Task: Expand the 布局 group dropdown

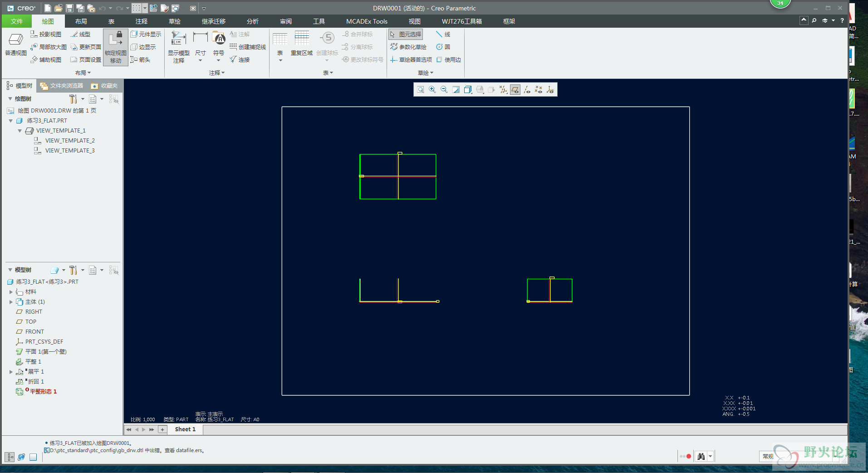Action: tap(83, 73)
